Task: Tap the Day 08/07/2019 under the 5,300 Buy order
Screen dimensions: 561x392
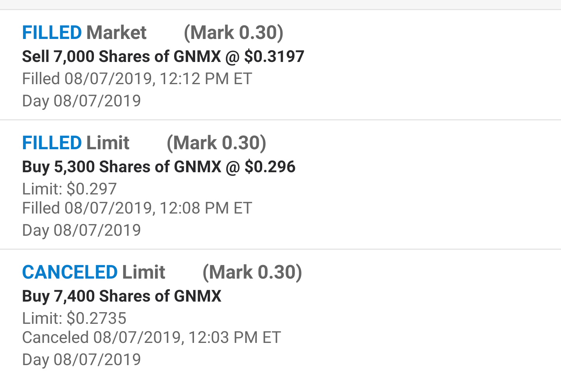Action: (x=81, y=230)
